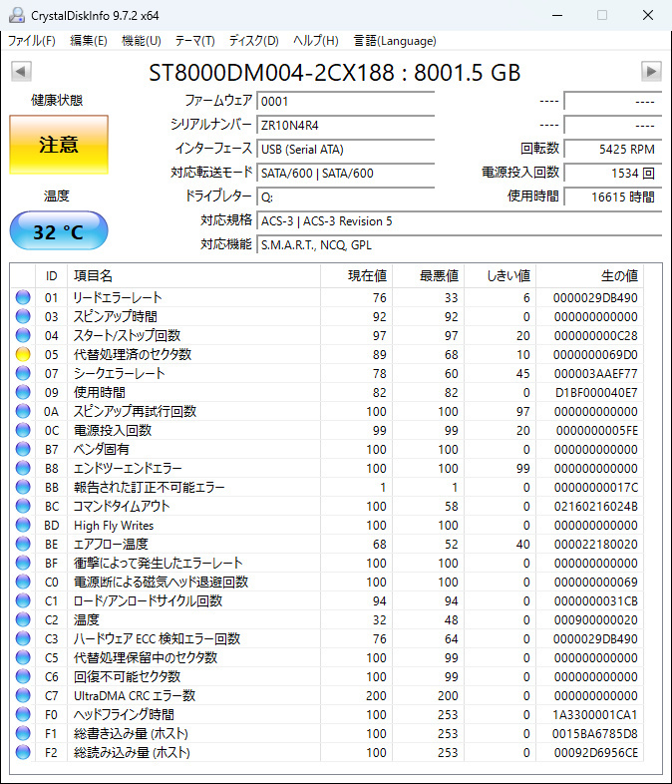The image size is (672, 784).
Task: Click status circle for BE エアフロー温度
Action: (23, 544)
